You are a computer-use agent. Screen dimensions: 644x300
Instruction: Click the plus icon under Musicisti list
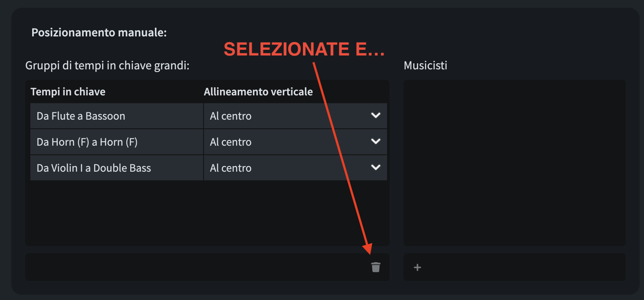417,267
